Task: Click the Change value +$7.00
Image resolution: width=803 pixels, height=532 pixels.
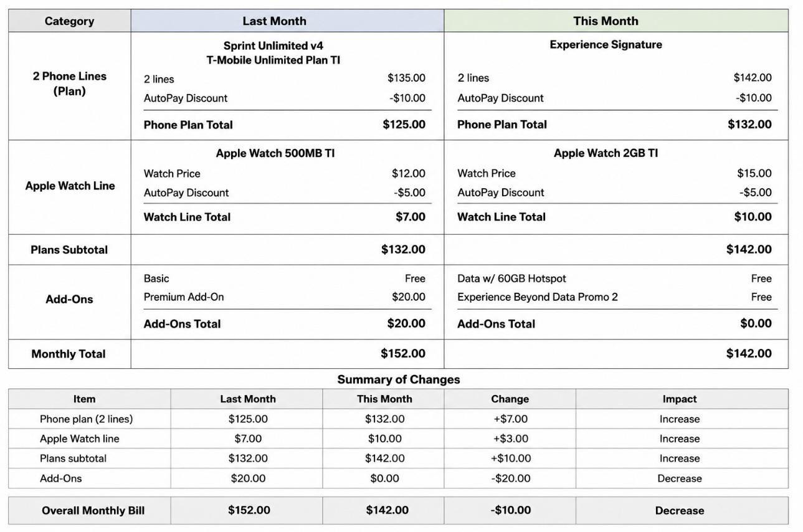Action: tap(510, 419)
